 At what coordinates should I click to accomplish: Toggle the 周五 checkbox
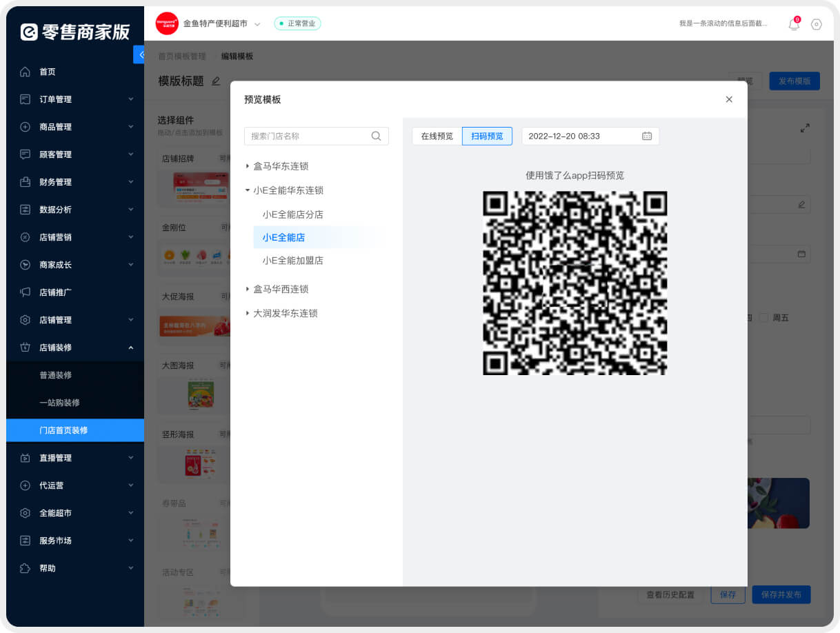(x=763, y=318)
